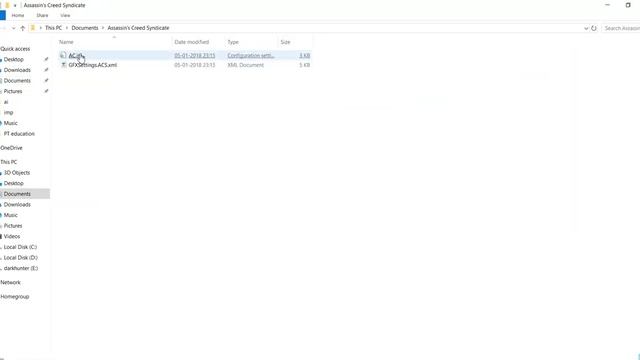Image resolution: width=640 pixels, height=360 pixels.
Task: Open the recent locations dropdown arrow
Action: tap(13, 28)
